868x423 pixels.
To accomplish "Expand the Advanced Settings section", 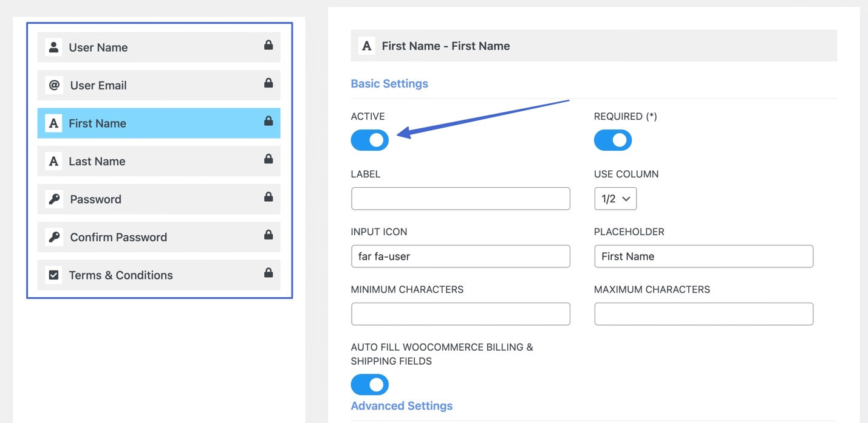I will [401, 405].
